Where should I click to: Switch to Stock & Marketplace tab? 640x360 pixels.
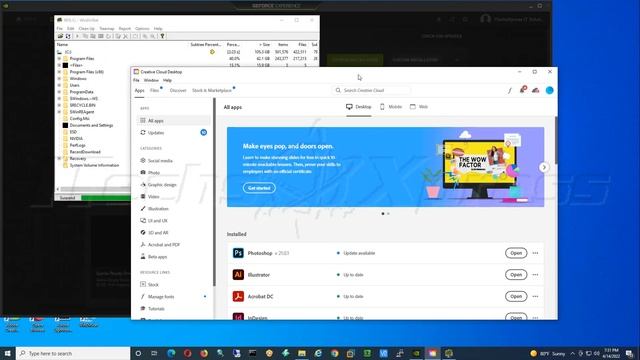[x=211, y=91]
